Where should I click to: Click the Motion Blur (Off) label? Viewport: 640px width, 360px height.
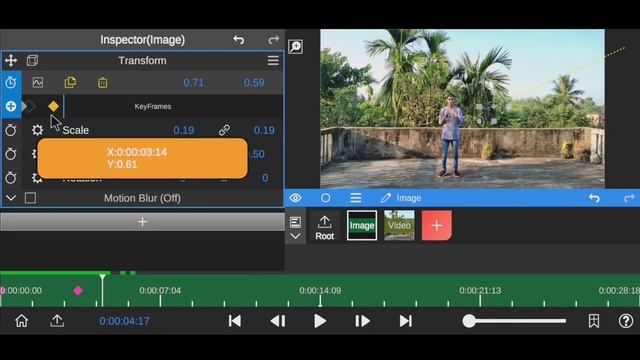[142, 198]
